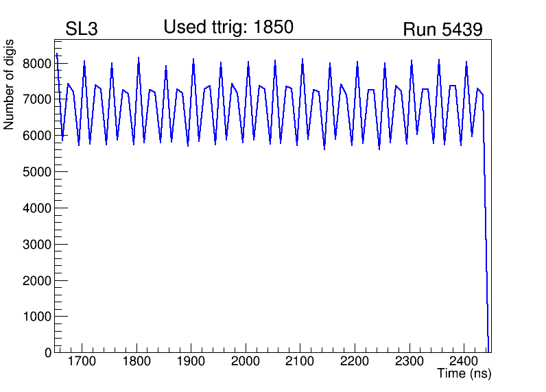Image resolution: width=546 pixels, height=392 pixels.
Task: Click the 6000 y-axis tick label
Action: [38, 136]
